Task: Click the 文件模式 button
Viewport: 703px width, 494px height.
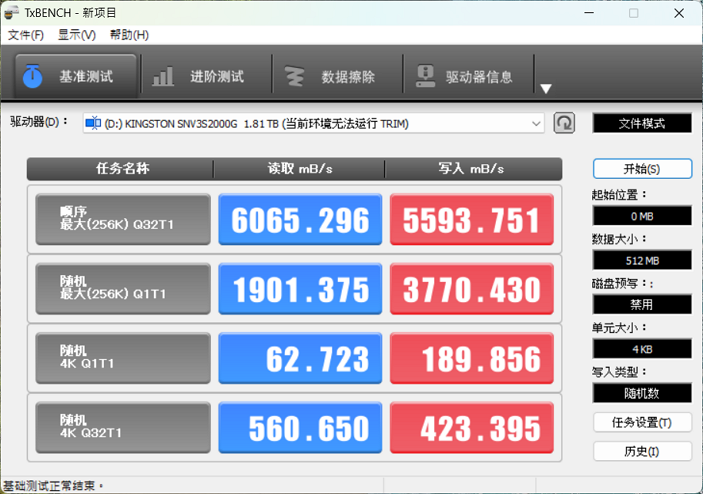Action: pyautogui.click(x=642, y=123)
